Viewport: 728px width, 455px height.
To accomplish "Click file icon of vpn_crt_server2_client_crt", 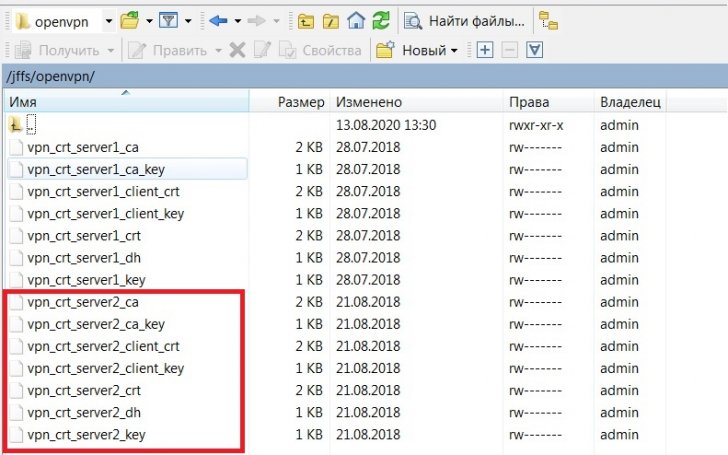I will pyautogui.click(x=16, y=346).
